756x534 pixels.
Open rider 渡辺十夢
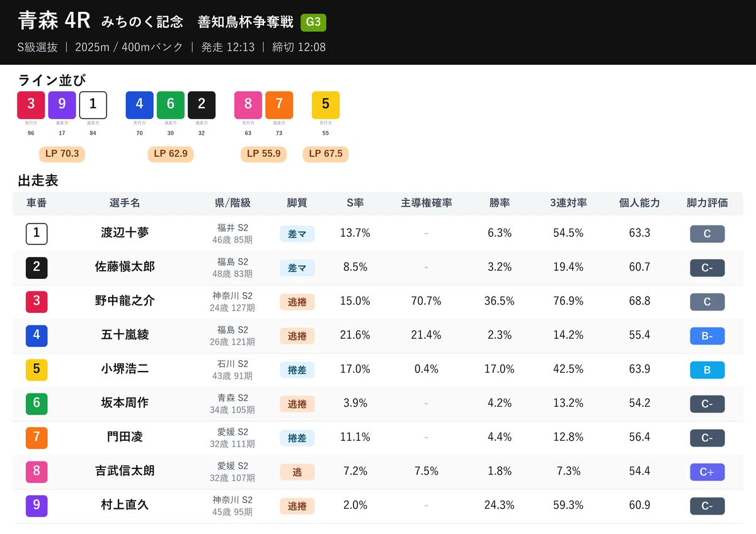click(x=125, y=233)
